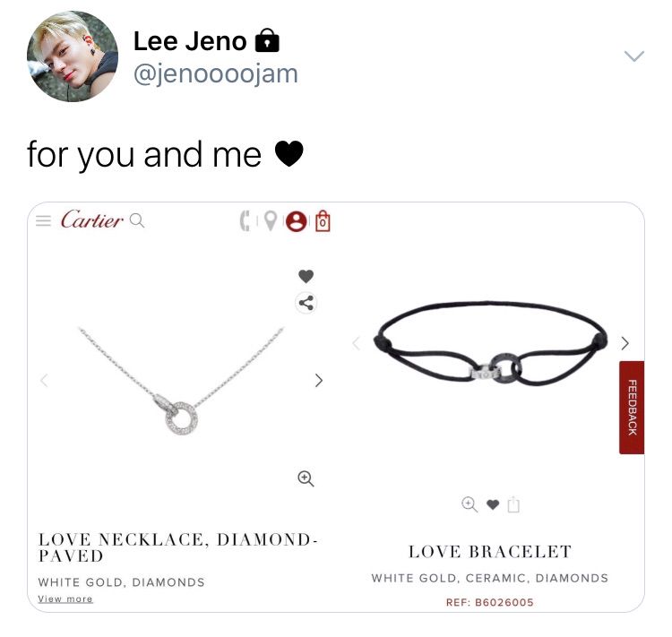Open the shopping bag icon
This screenshot has height=637, width=672.
coord(323,220)
